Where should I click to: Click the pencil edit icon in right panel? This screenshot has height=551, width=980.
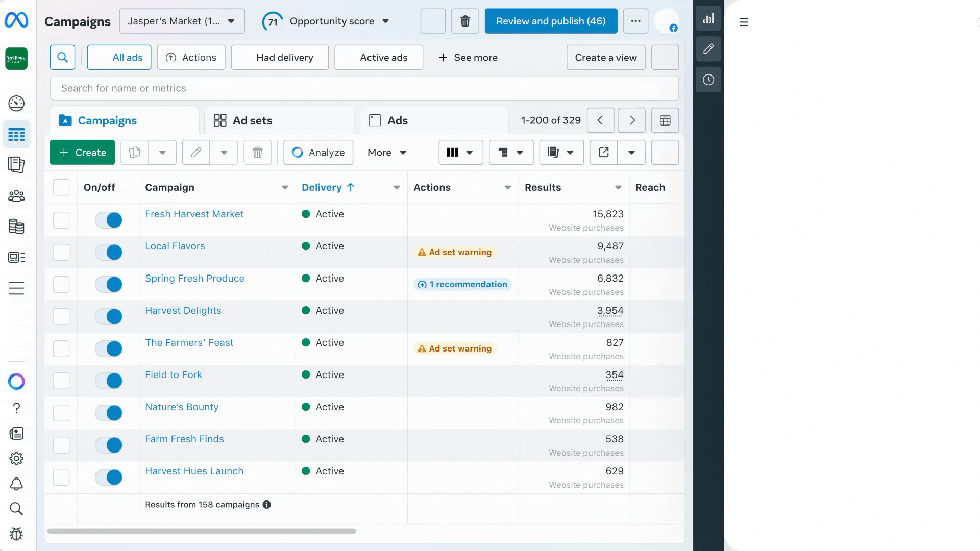pos(708,49)
